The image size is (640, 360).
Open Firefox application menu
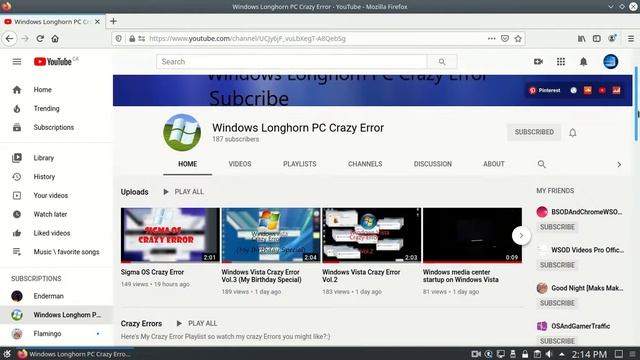(631, 39)
